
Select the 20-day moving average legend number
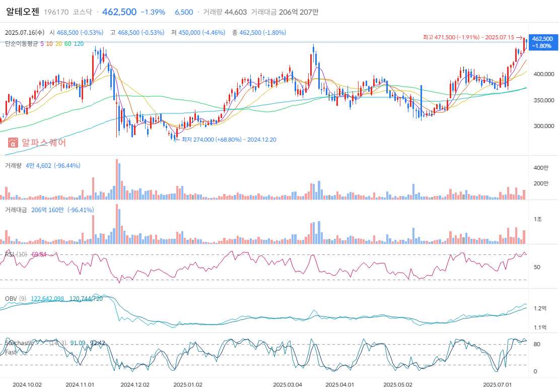coord(58,44)
